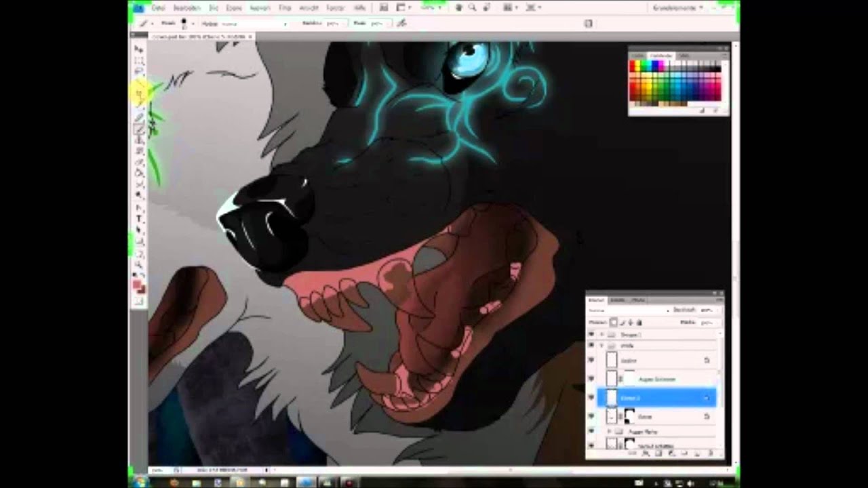
Task: Click the Hand tool in application bar
Action: [x=459, y=7]
